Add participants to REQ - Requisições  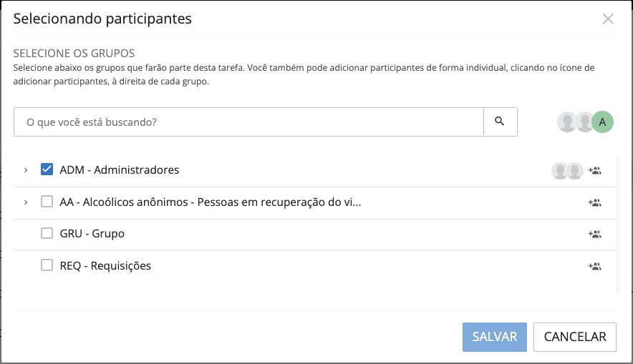click(x=594, y=266)
